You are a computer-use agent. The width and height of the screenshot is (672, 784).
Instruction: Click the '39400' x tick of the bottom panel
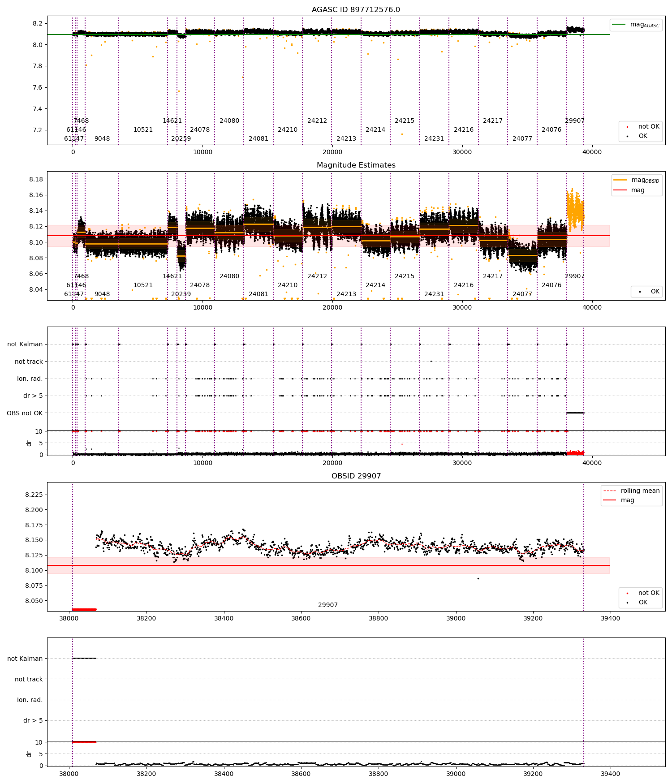[611, 774]
